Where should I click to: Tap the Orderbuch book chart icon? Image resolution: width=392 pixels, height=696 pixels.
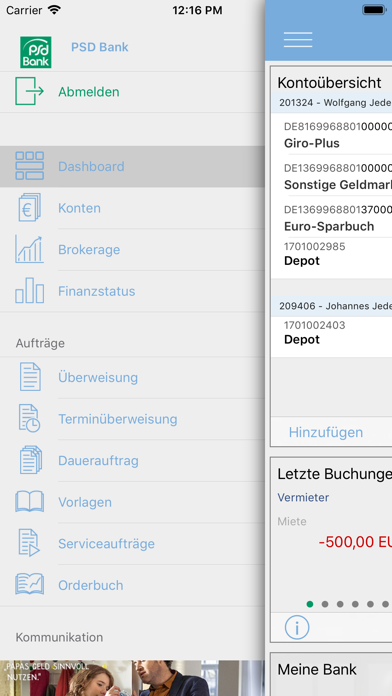(x=29, y=584)
